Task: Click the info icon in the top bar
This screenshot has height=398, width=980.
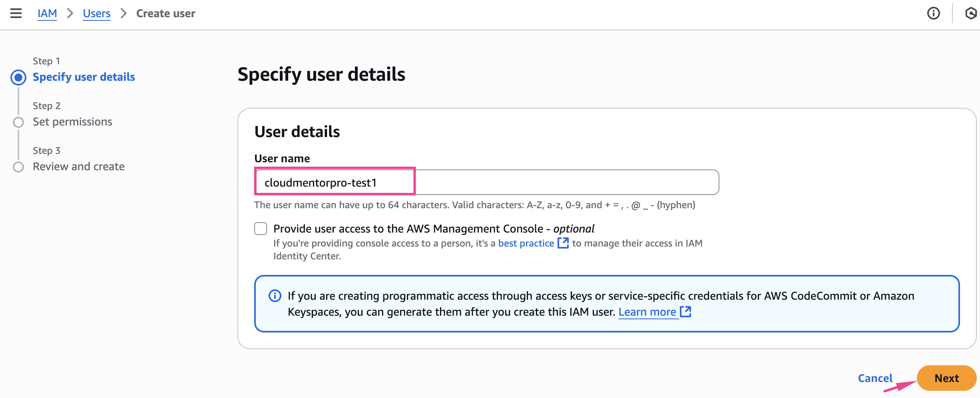Action: 933,13
